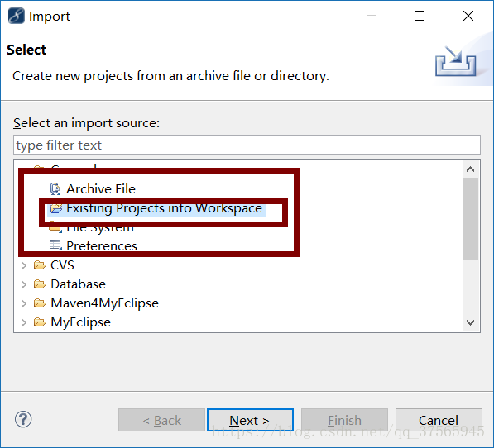The width and height of the screenshot is (494, 448).
Task: Select the Archive File entry
Action: tap(101, 189)
